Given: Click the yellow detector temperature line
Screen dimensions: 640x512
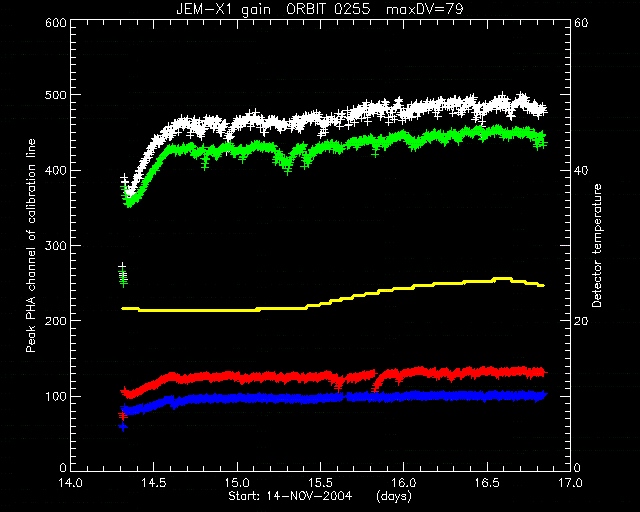Looking at the screenshot, I should (333, 303).
